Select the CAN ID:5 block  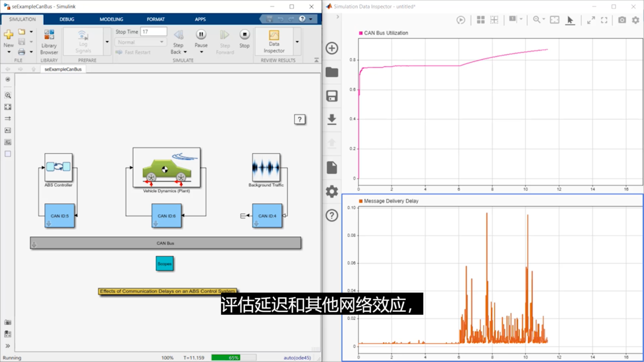(59, 216)
